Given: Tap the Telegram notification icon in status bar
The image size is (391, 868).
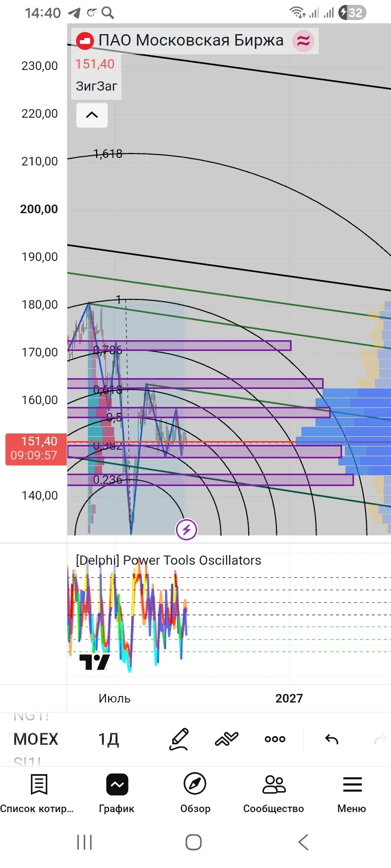Looking at the screenshot, I should point(74,13).
